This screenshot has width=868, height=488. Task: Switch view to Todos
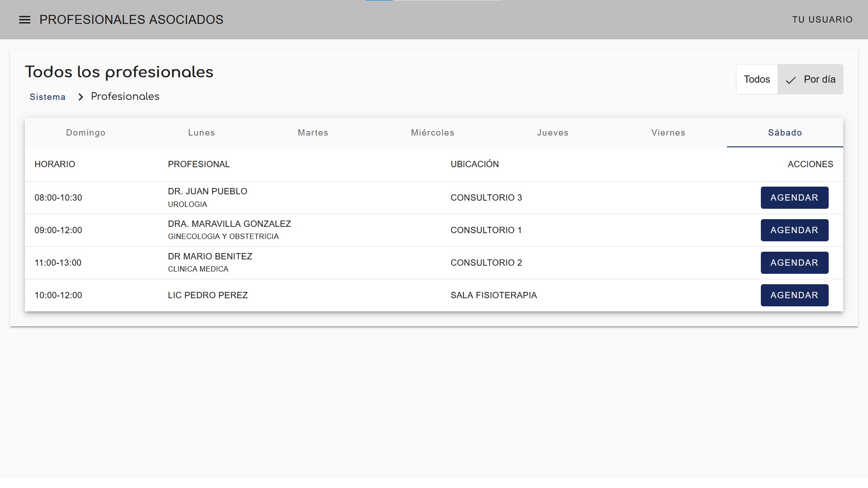tap(757, 80)
